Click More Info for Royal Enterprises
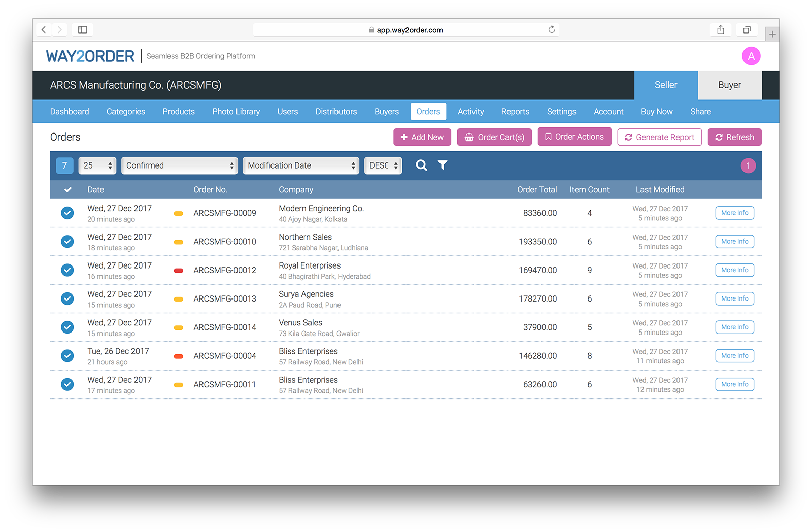 [734, 270]
